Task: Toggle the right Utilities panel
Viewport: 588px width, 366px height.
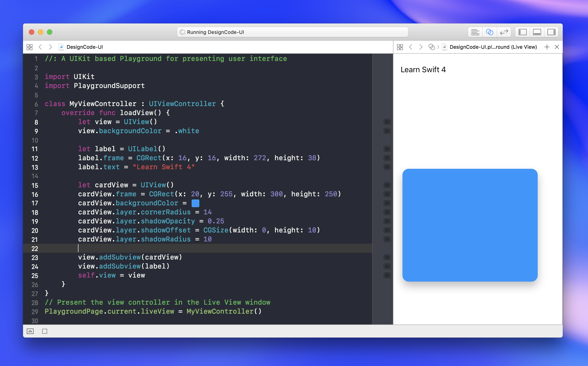Action: coord(551,32)
